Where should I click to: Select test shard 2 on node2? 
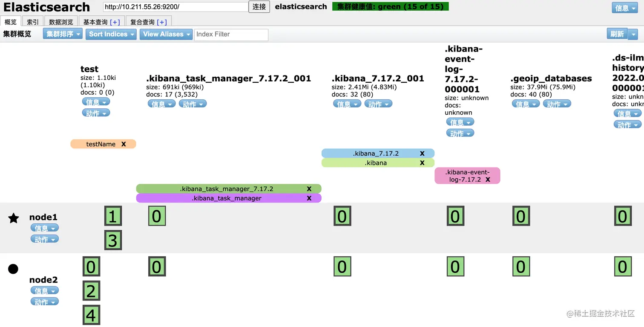click(x=91, y=291)
